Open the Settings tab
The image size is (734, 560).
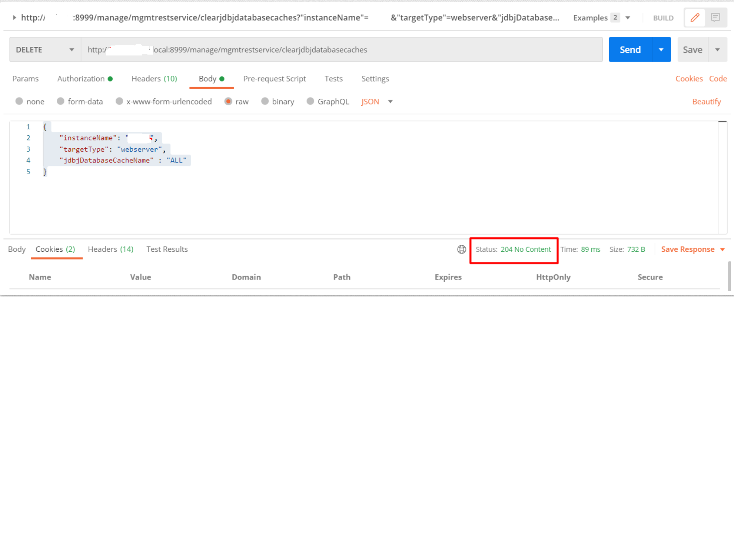(375, 79)
